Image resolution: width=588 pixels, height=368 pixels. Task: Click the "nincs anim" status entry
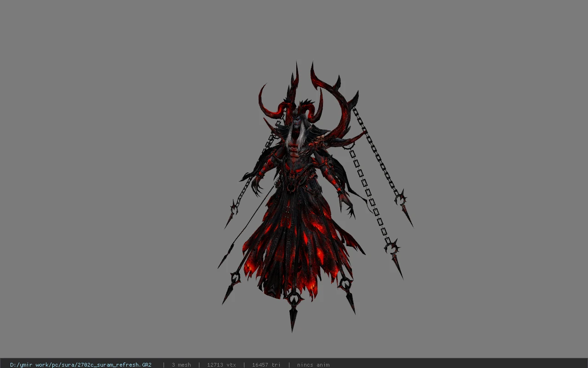(x=313, y=365)
